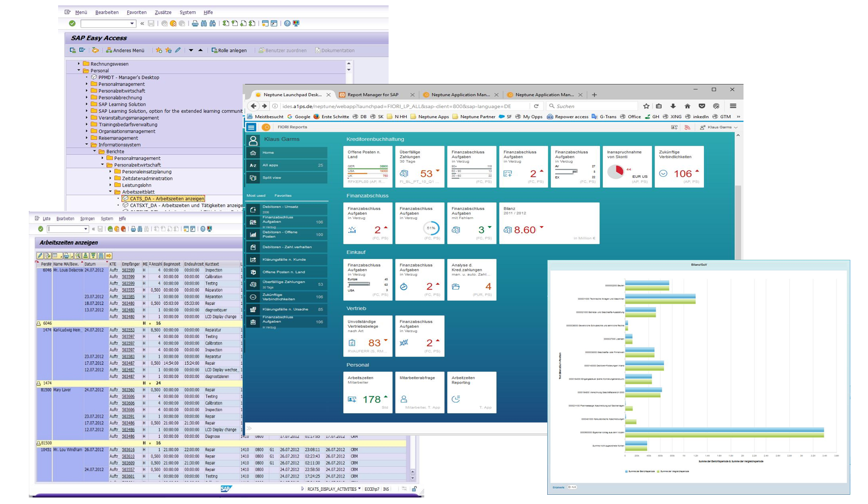This screenshot has width=868, height=504.
Task: Click Split view in the Neptune sidebar
Action: coord(287,178)
